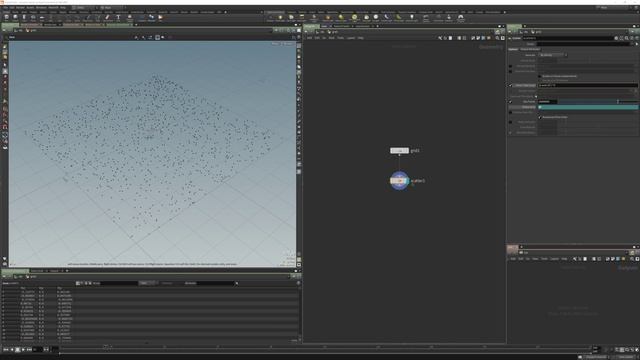Open the Generate mode dropdown
640x360 pixels.
point(553,55)
